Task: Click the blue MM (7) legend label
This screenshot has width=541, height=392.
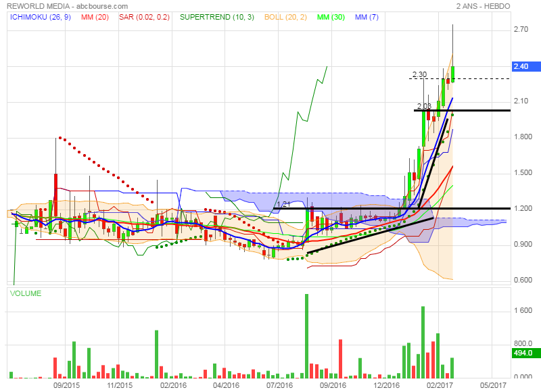Action: pyautogui.click(x=367, y=17)
